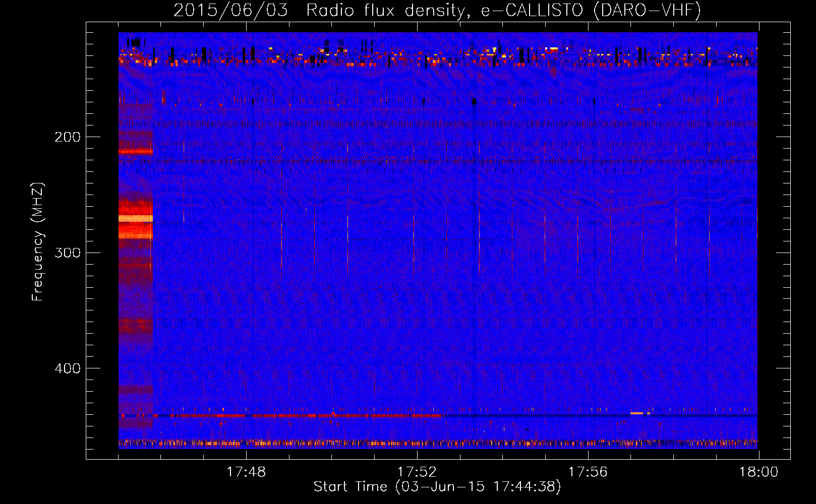The height and width of the screenshot is (504, 816).
Task: Click the 300 frequency tick label
Action: [x=68, y=253]
